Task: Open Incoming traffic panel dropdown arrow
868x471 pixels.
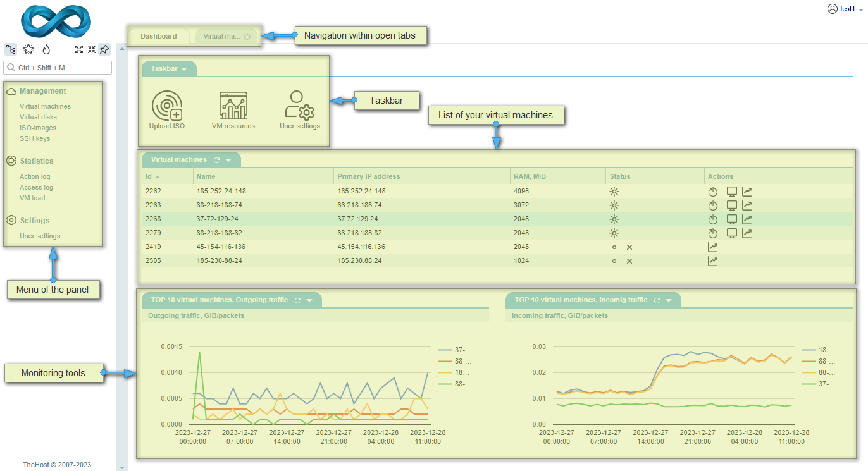Action: [x=669, y=300]
